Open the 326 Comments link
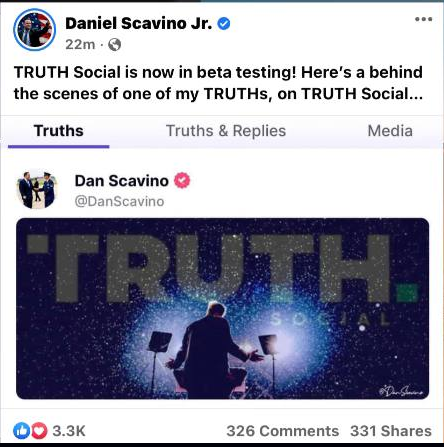The image size is (444, 447). click(283, 431)
